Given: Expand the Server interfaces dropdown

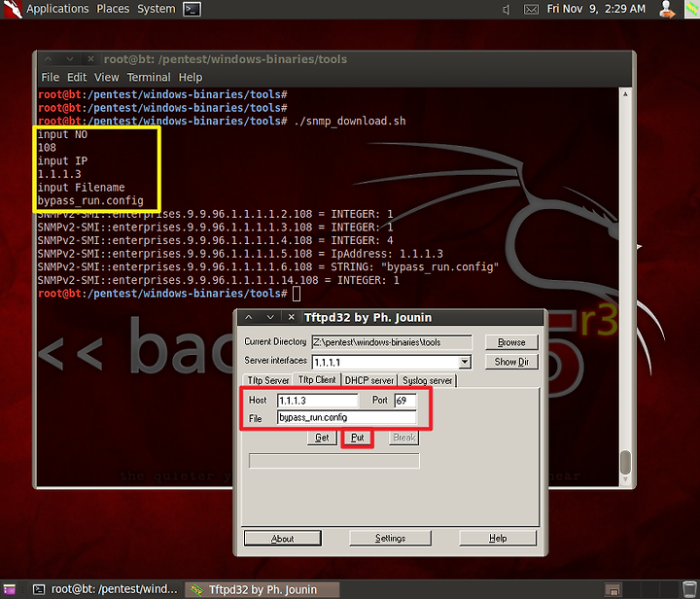Looking at the screenshot, I should point(465,362).
